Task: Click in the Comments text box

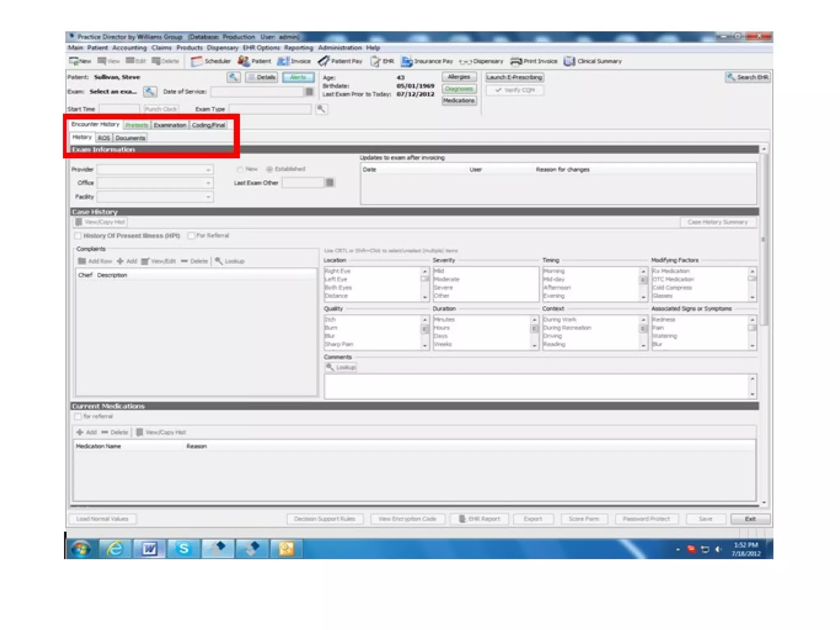Action: coord(536,386)
